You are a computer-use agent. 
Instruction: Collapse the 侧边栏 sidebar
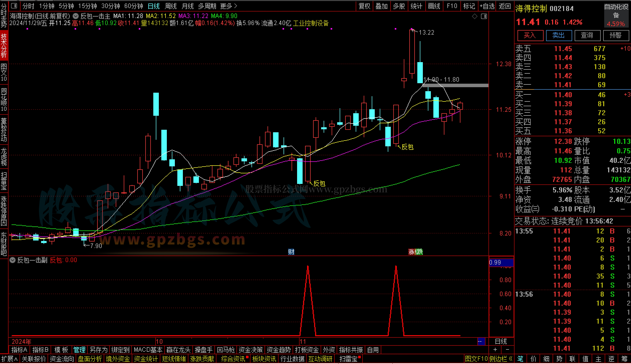[500, 359]
